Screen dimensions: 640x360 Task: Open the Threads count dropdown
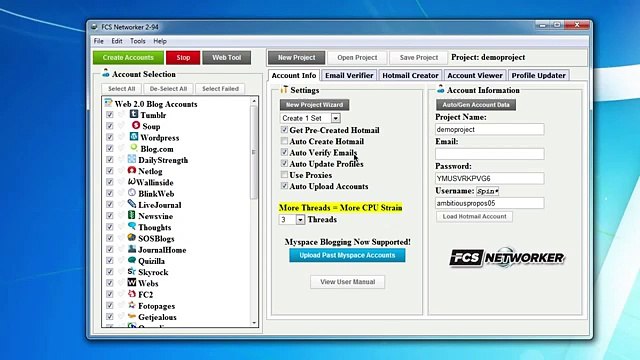point(300,220)
